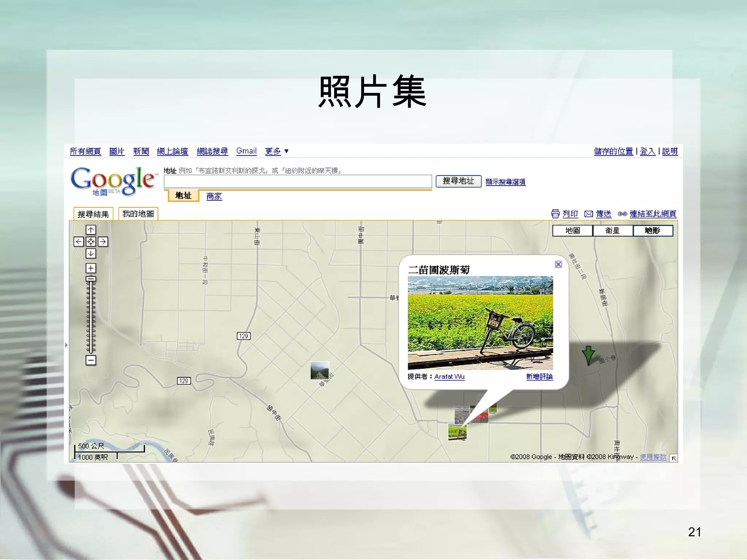Click the 搜尋地址 button
The image size is (747, 560).
(x=458, y=181)
